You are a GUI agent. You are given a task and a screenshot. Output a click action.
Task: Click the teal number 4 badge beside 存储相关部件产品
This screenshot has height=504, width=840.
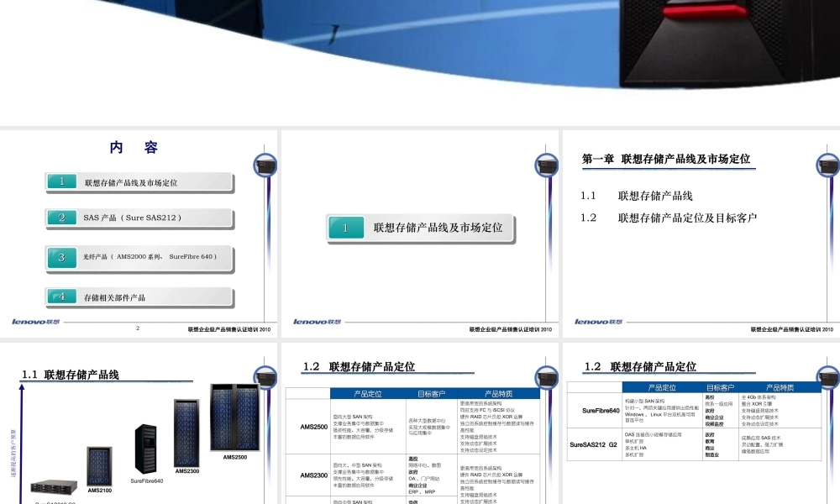click(61, 297)
